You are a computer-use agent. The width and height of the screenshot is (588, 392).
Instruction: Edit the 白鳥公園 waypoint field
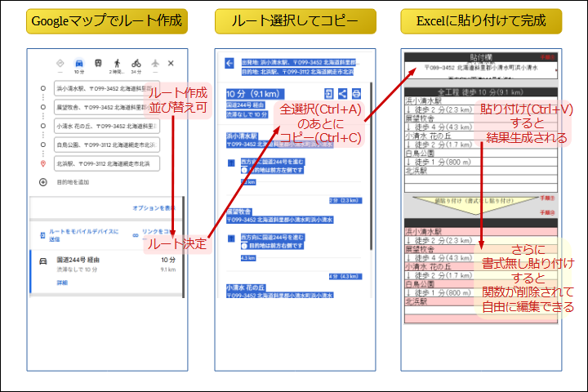pyautogui.click(x=107, y=145)
